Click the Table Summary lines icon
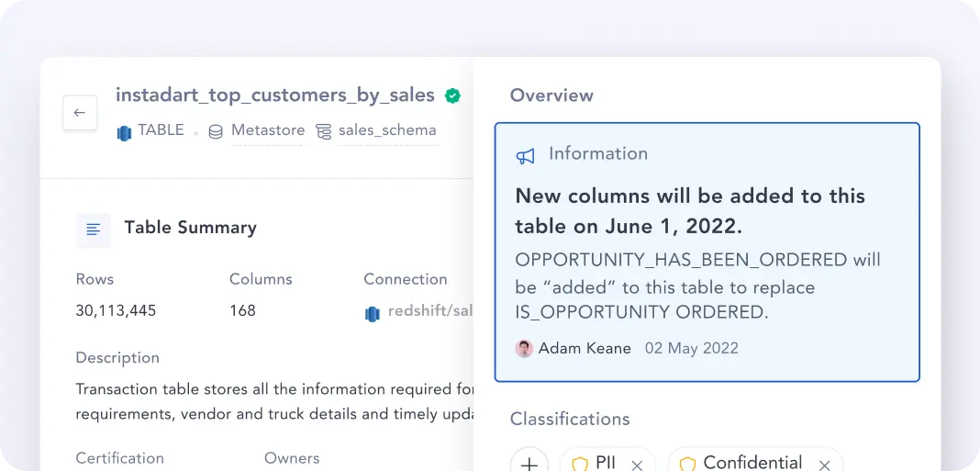 click(94, 229)
